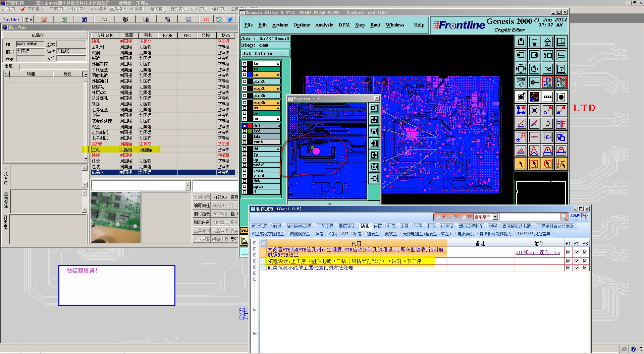This screenshot has height=354, width=644.
Task: Click the mirror F flip tool icon
Action: pyautogui.click(x=561, y=124)
